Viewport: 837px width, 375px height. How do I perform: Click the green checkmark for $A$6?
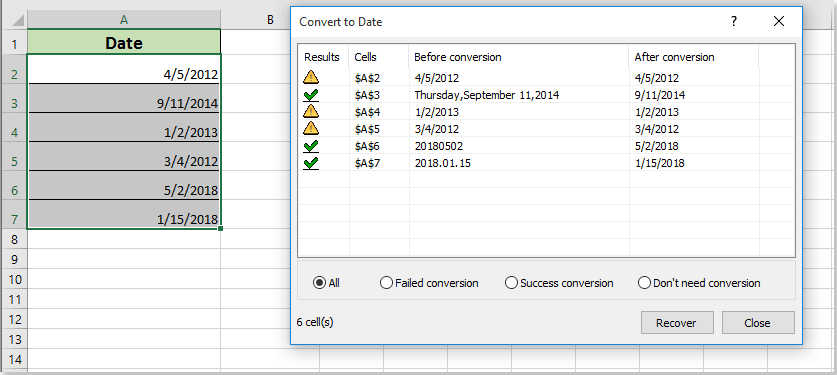[311, 146]
